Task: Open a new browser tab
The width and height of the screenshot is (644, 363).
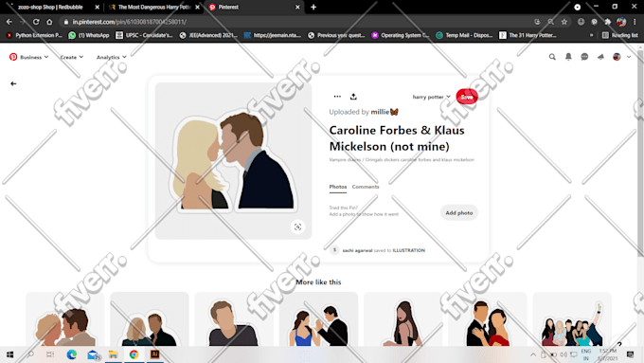Action: [313, 7]
